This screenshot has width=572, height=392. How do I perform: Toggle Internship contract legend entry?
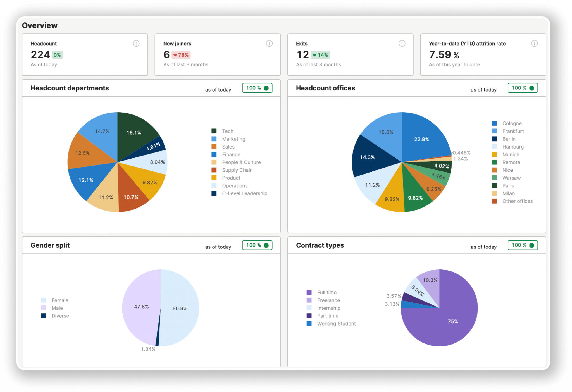point(324,308)
